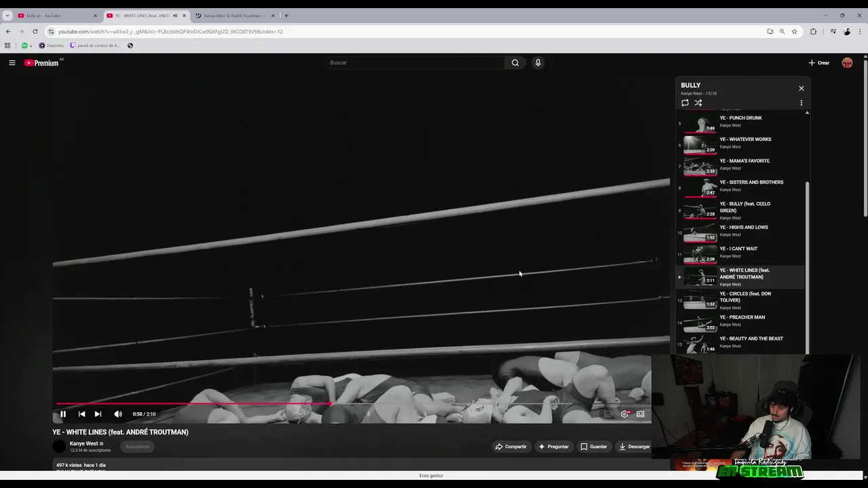
Task: Save video with the Guardar button
Action: click(593, 447)
